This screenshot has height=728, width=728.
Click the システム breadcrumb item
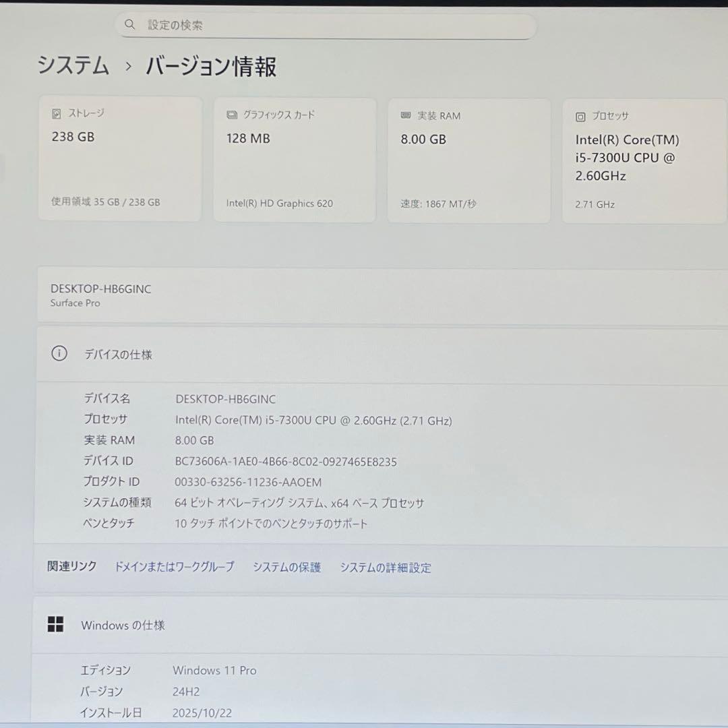73,66
